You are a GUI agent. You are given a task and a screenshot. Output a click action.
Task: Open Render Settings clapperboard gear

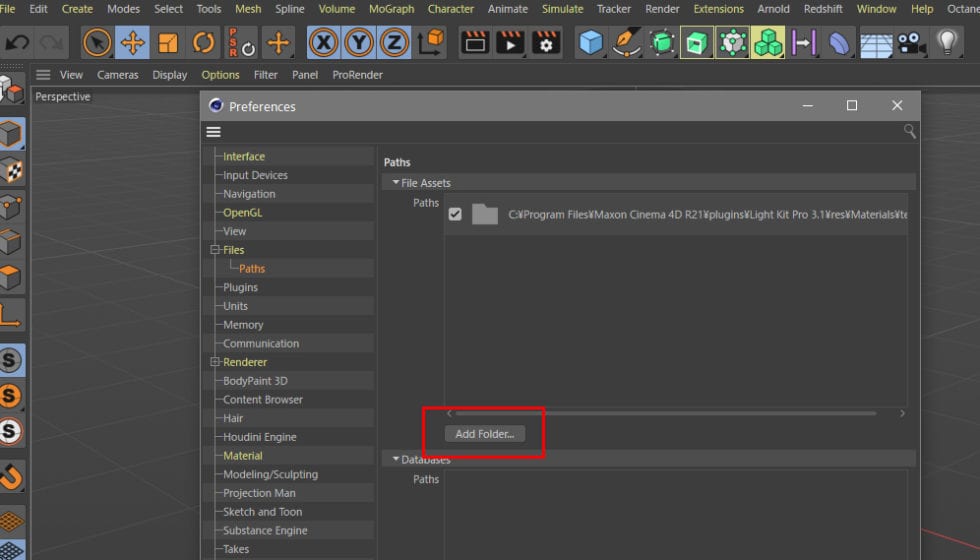point(546,43)
